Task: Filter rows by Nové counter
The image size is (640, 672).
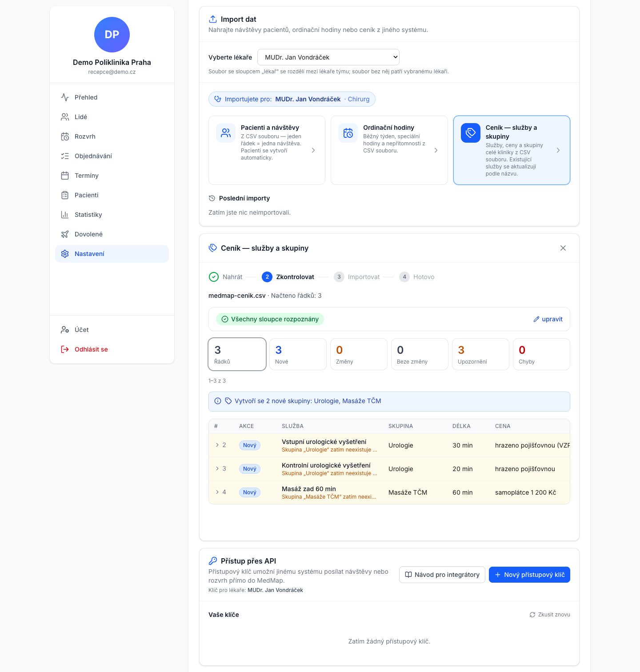Action: click(x=298, y=354)
